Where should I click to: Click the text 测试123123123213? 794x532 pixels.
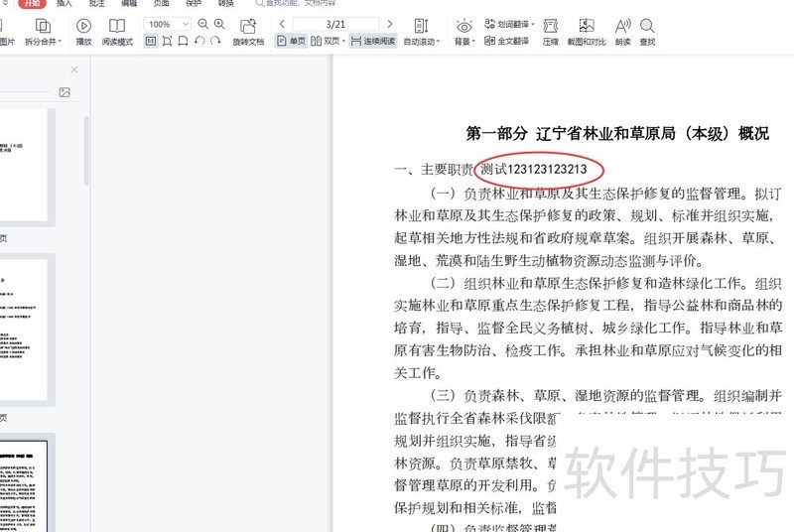click(534, 169)
